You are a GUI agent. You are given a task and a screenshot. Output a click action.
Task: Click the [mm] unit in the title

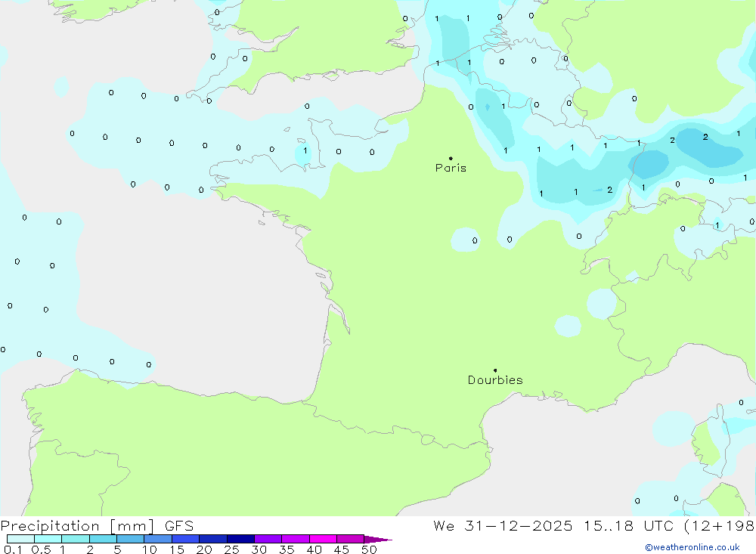tap(132, 526)
